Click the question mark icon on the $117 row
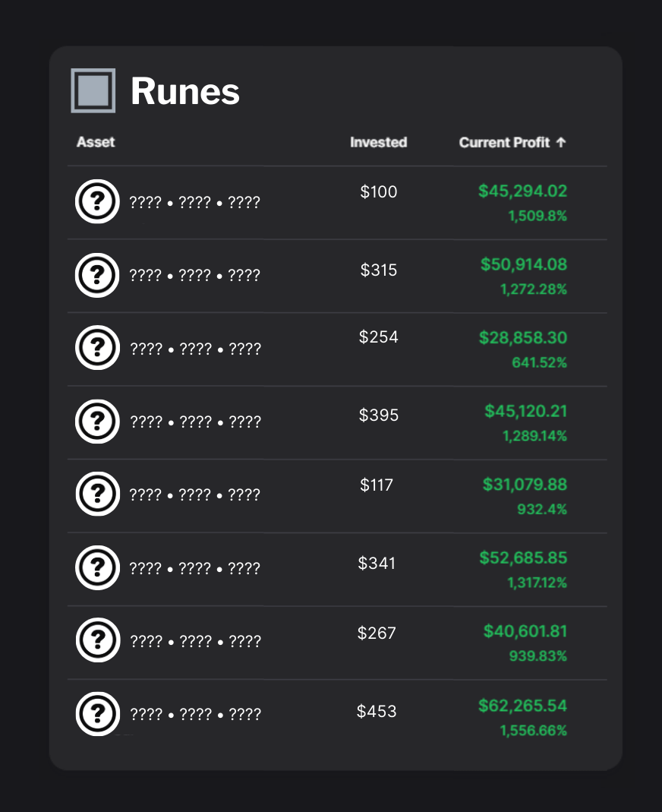The width and height of the screenshot is (662, 812). (97, 493)
